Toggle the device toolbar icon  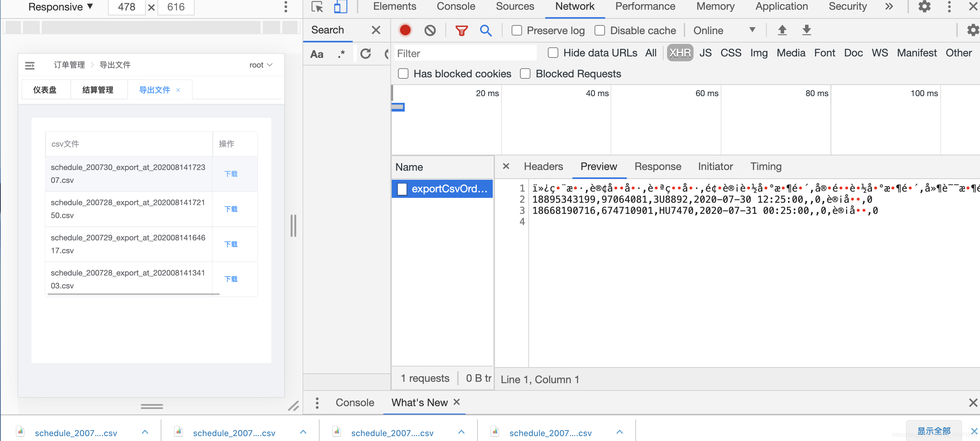click(x=340, y=7)
